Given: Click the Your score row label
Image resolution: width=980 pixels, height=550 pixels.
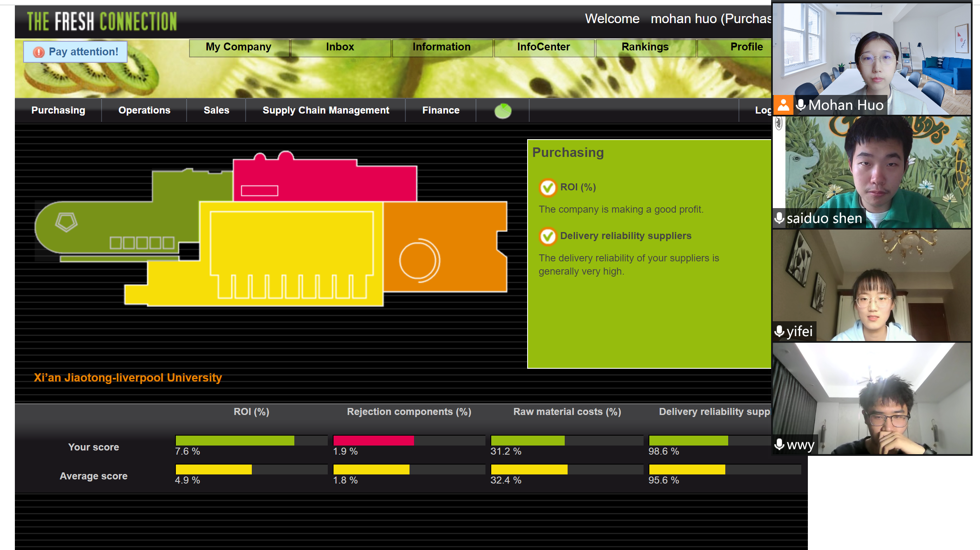Looking at the screenshot, I should click(94, 447).
